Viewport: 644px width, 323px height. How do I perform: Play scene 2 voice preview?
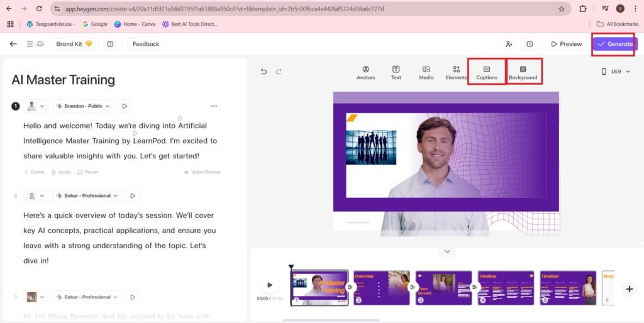click(133, 196)
